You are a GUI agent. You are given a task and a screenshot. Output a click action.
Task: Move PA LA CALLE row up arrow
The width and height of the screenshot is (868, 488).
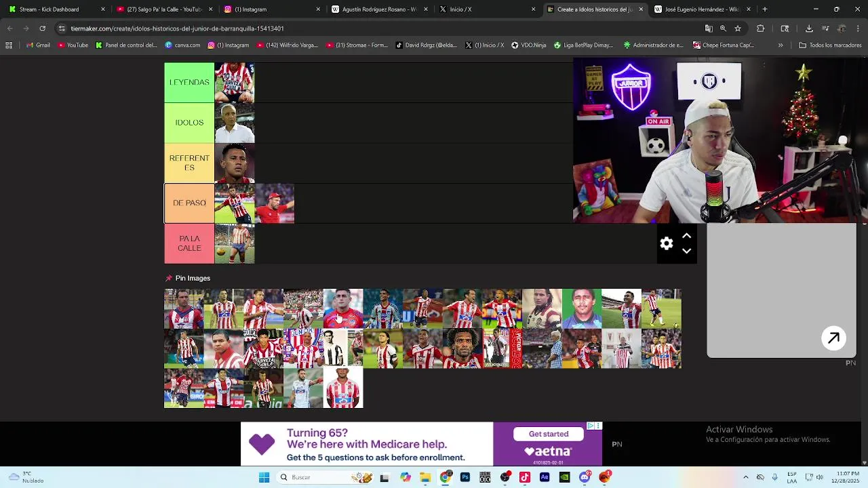pyautogui.click(x=686, y=236)
